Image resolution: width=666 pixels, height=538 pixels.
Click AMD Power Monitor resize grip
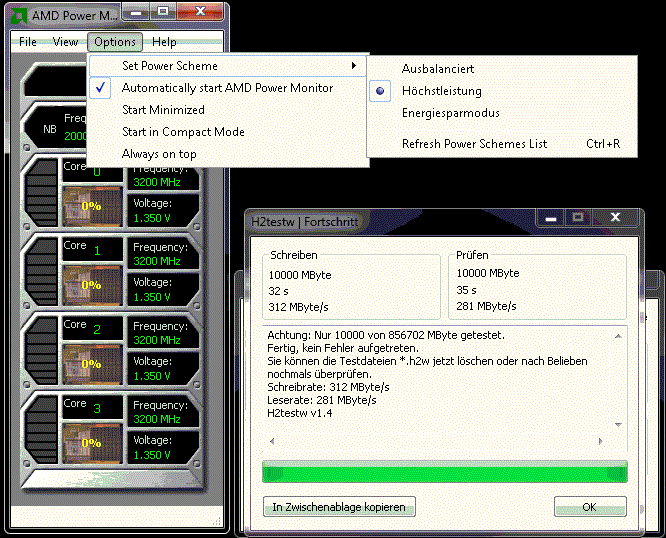tap(217, 521)
